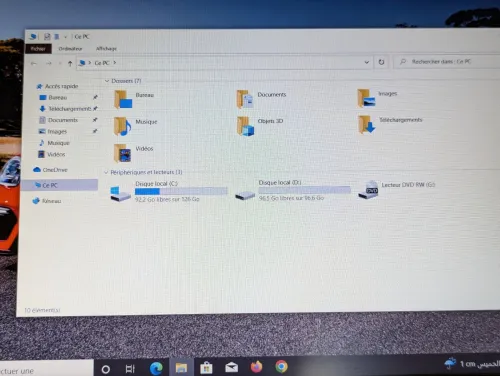Open Mail app from the taskbar
Viewport: 500px width, 376px height.
tap(231, 368)
